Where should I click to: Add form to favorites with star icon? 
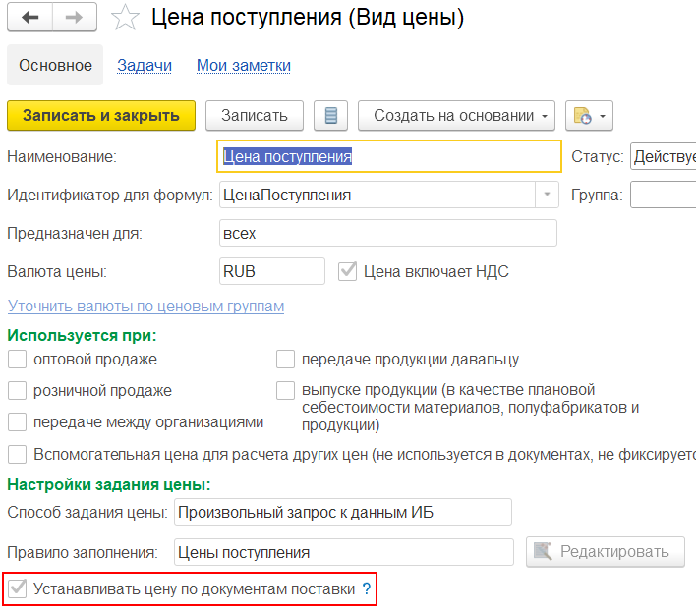click(x=125, y=18)
